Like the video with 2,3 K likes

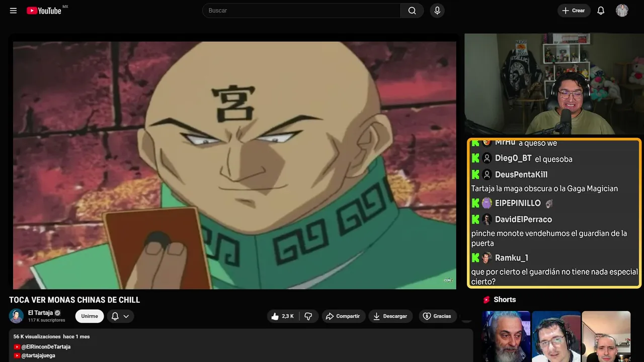[283, 316]
